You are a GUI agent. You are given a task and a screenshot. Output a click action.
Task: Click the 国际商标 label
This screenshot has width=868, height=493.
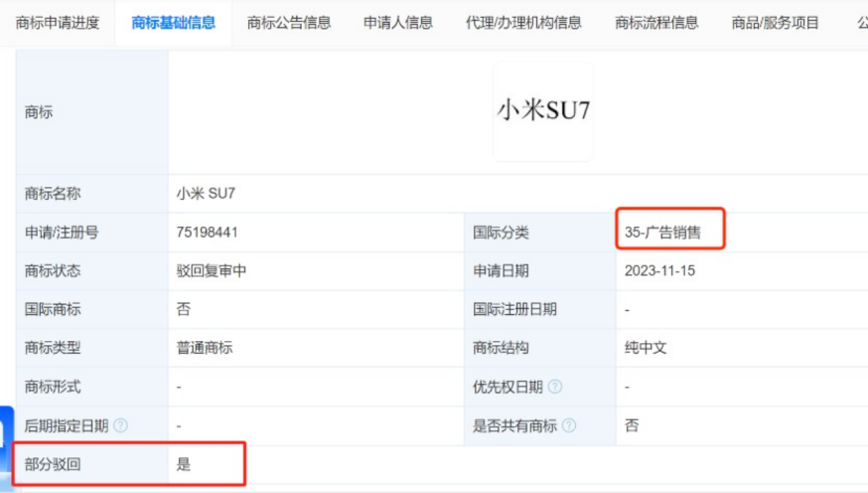pyautogui.click(x=53, y=309)
